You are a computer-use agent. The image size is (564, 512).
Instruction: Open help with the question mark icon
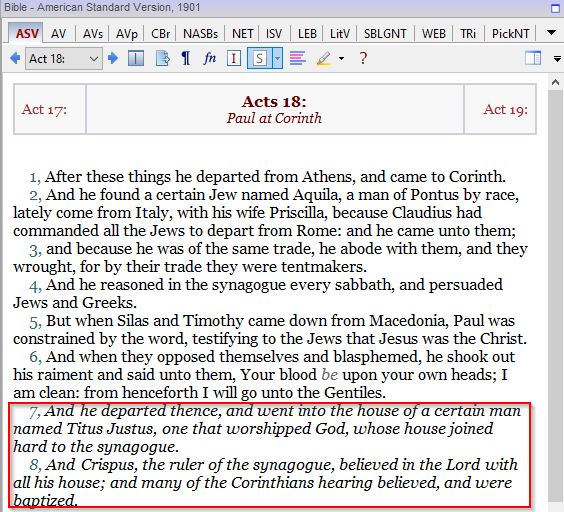363,58
